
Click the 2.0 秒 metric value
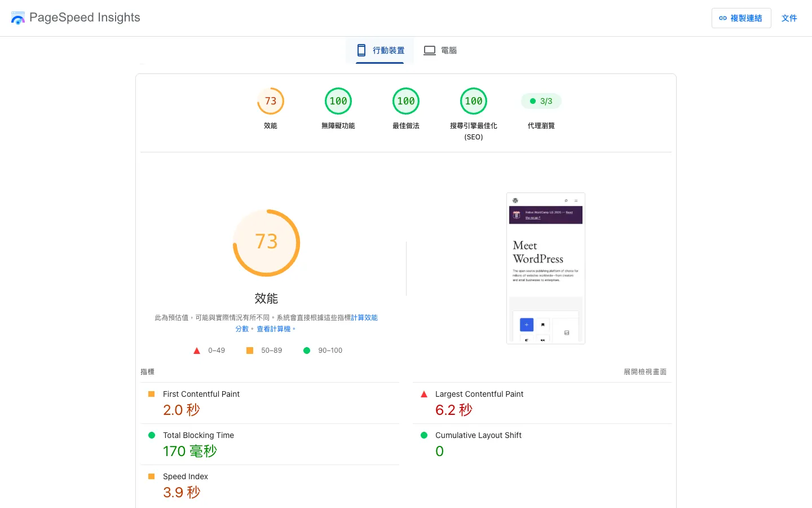tap(182, 410)
